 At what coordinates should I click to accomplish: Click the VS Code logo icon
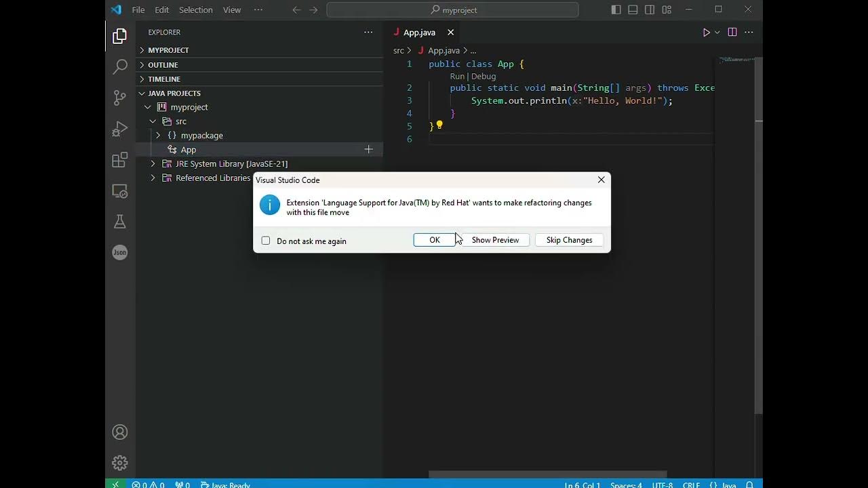[x=116, y=9]
